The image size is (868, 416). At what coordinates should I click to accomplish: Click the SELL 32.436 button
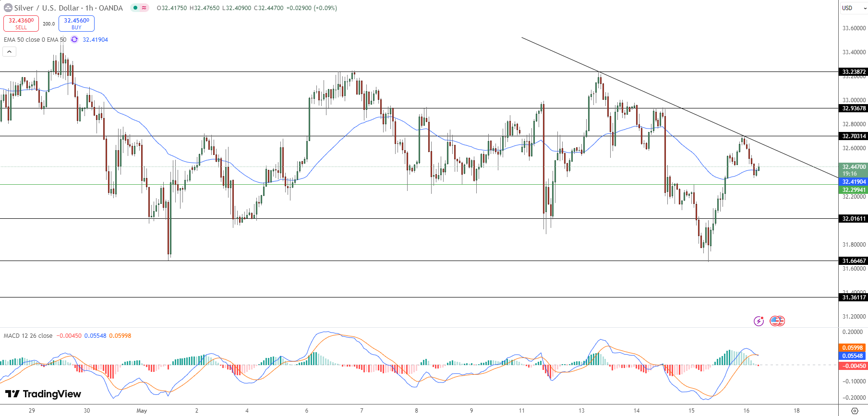pyautogui.click(x=21, y=24)
